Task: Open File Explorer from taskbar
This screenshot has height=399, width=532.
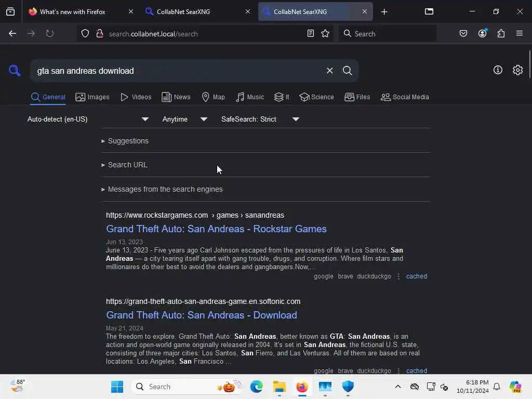Action: 279,387
